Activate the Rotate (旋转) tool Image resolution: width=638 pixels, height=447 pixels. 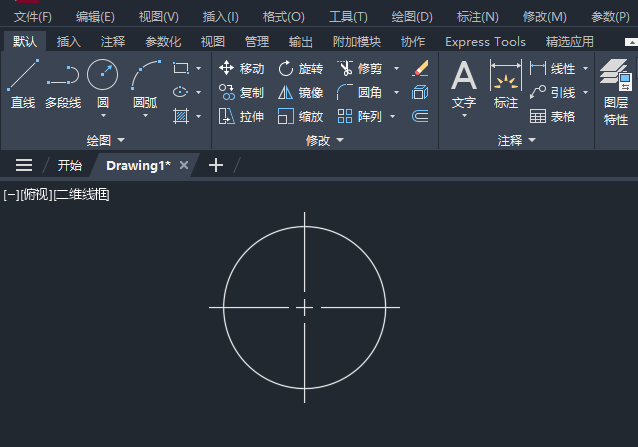[301, 68]
